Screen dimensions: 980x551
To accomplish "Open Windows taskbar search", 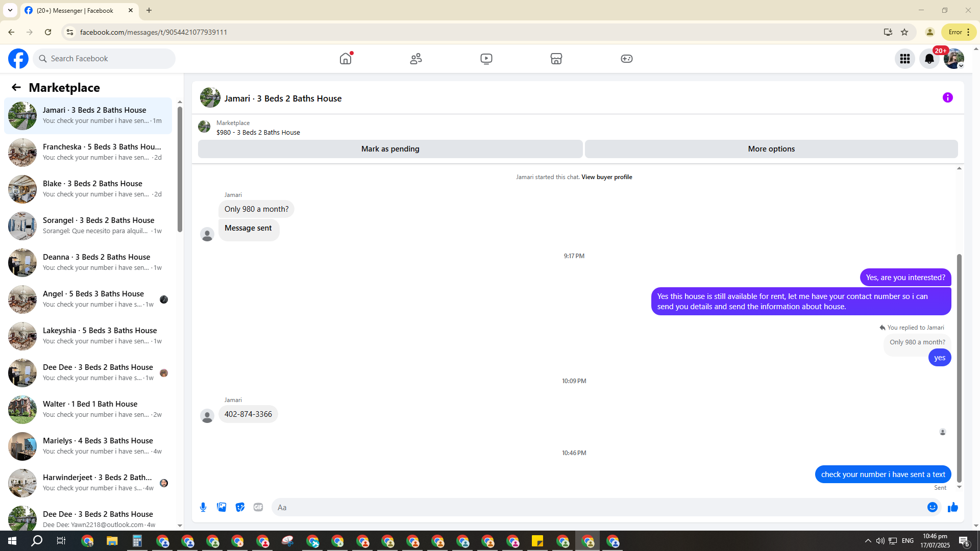I will pyautogui.click(x=37, y=541).
